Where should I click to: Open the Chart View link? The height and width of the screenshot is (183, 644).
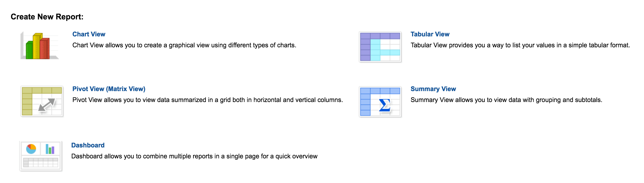[89, 34]
